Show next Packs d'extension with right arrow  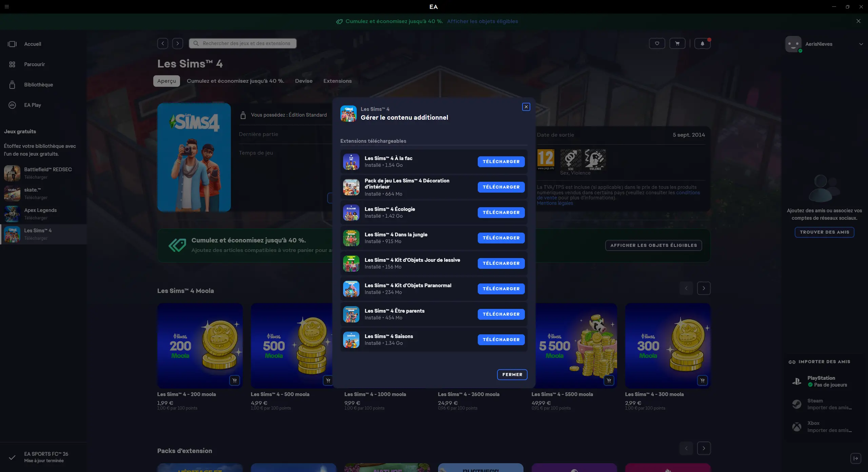click(704, 448)
